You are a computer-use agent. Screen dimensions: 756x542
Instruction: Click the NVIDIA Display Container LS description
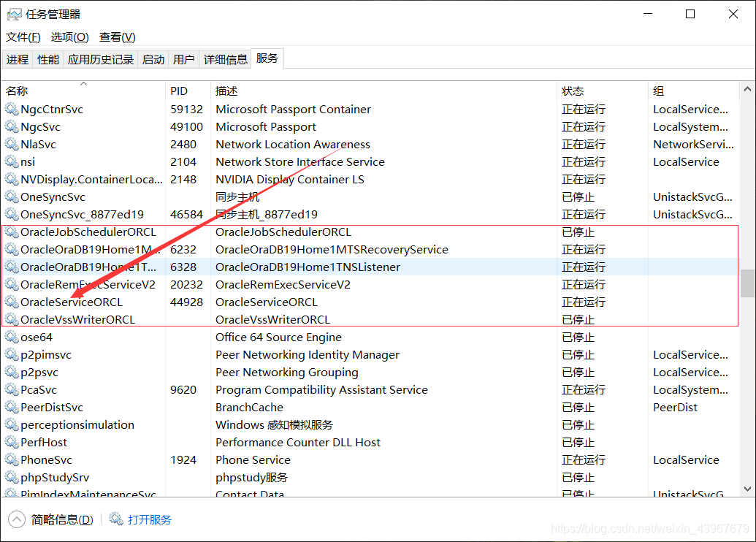click(290, 180)
